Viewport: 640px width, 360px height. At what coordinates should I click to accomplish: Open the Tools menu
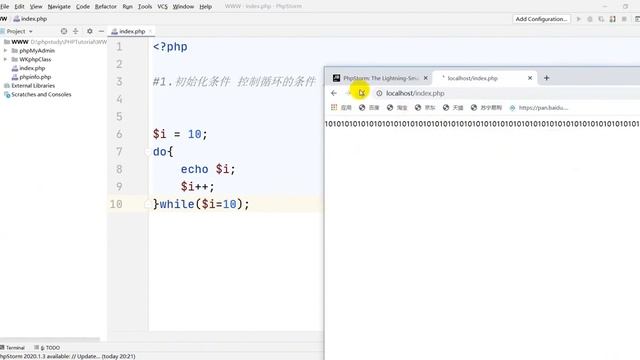145,7
